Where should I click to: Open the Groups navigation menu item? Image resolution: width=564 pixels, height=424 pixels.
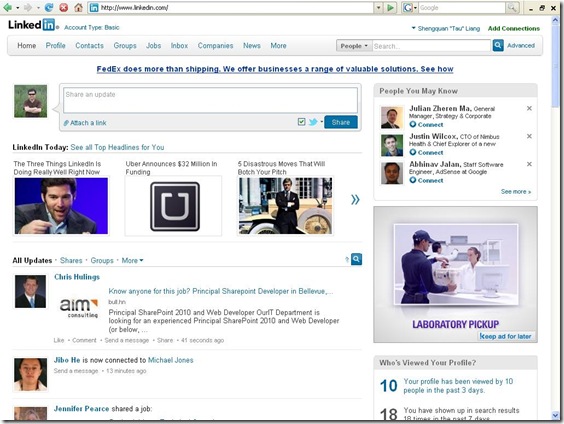click(125, 46)
